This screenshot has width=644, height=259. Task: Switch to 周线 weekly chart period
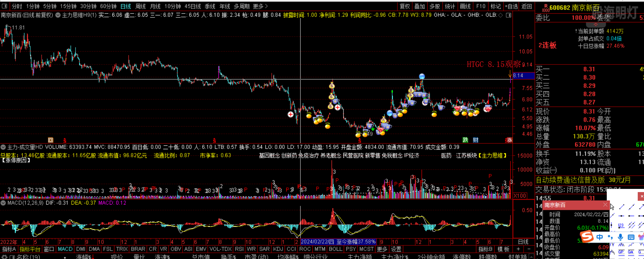point(140,6)
